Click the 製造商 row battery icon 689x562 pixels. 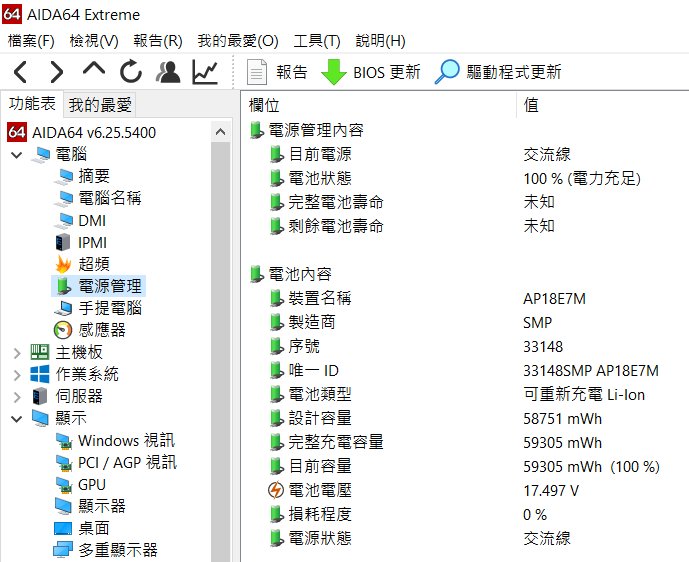coord(276,322)
